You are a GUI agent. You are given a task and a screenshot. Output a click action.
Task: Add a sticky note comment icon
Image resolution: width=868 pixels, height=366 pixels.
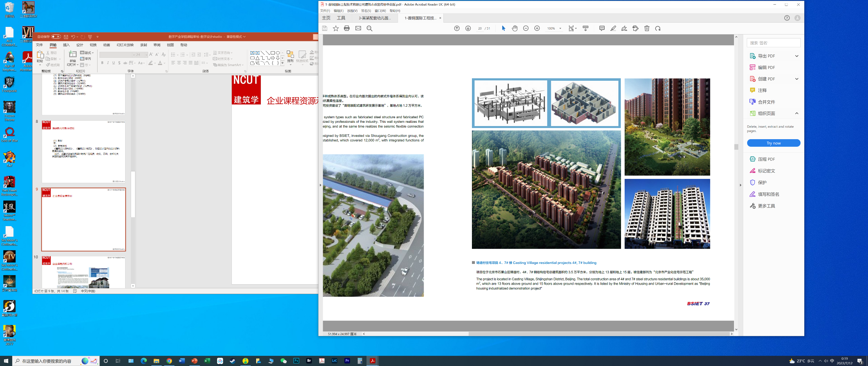tap(602, 28)
